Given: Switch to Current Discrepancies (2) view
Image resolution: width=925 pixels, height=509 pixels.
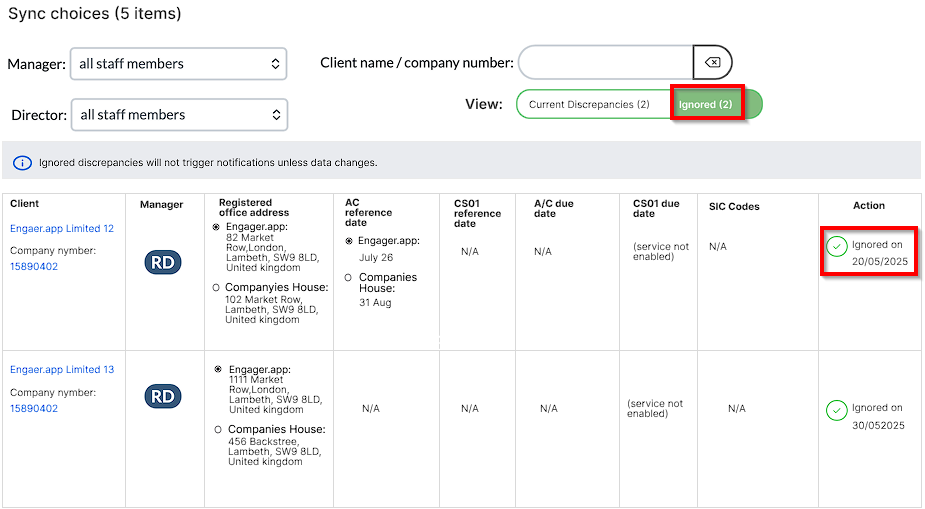Looking at the screenshot, I should point(589,105).
